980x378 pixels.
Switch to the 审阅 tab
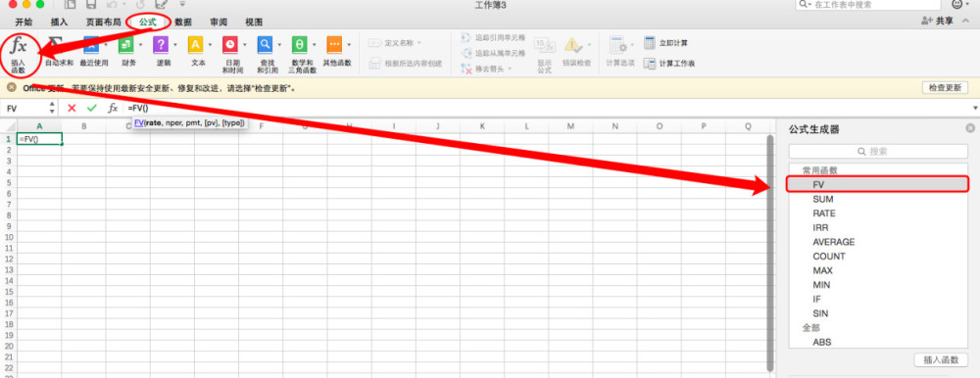pos(219,22)
